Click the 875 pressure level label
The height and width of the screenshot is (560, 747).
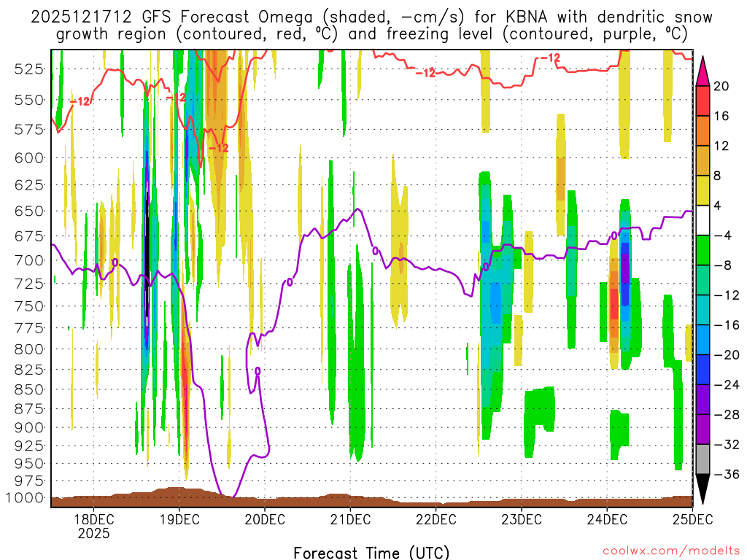28,409
